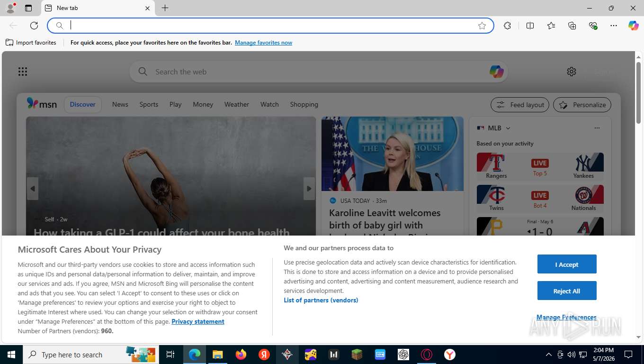
Task: Open the Copilot sidebar icon
Action: [x=633, y=26]
